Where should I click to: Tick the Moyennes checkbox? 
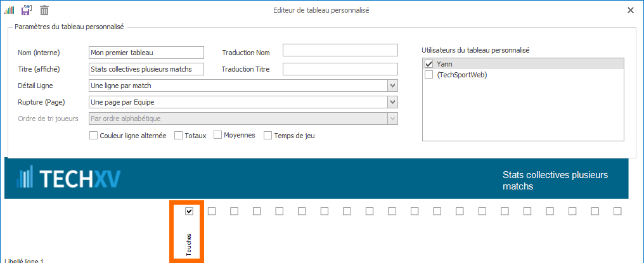pos(217,135)
